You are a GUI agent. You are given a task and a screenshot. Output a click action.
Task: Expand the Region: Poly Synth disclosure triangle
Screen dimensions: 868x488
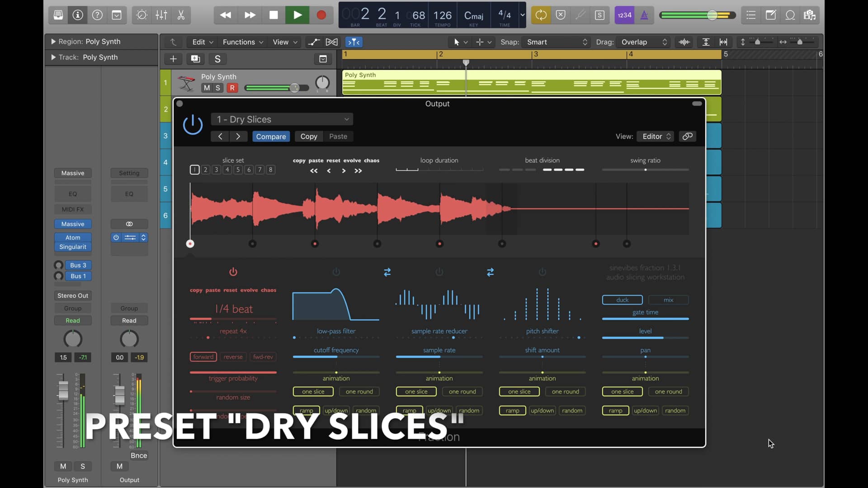click(x=53, y=42)
